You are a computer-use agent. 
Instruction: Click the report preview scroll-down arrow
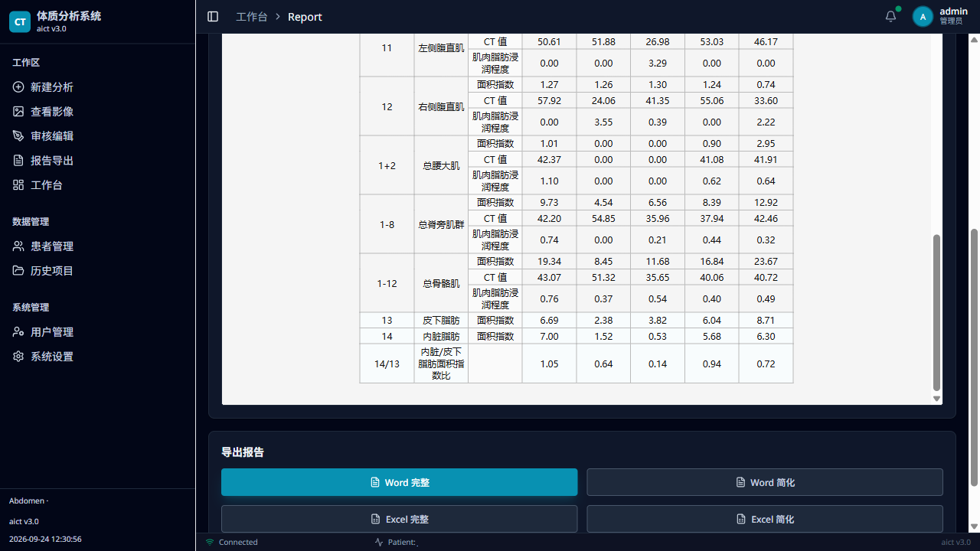pyautogui.click(x=936, y=399)
